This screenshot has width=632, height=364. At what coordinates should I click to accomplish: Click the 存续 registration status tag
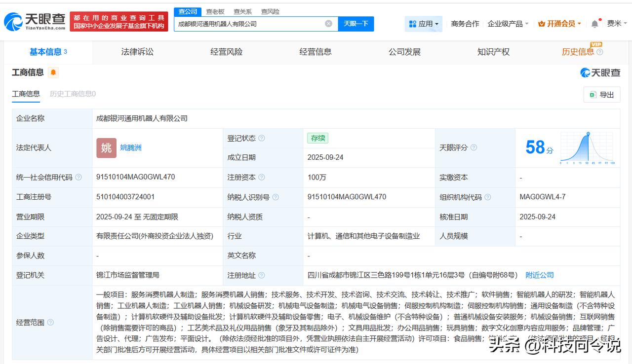point(317,138)
